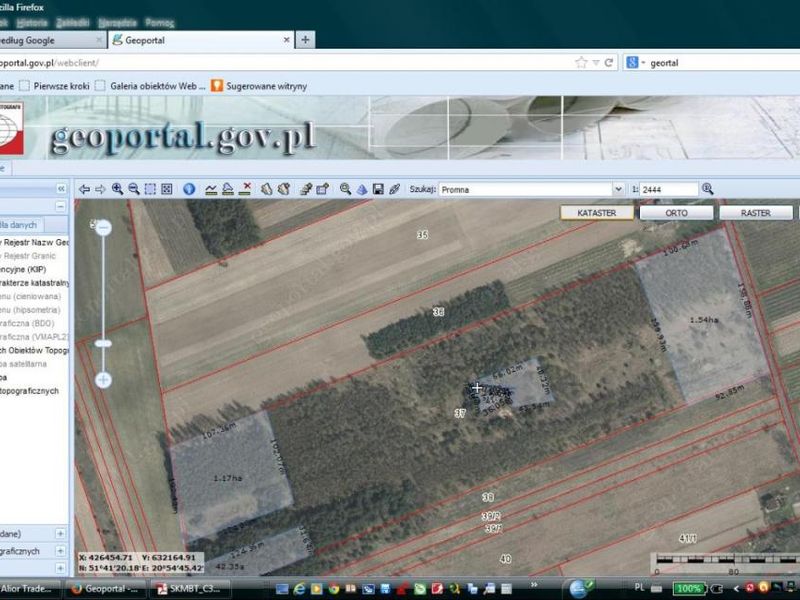The image size is (800, 600).
Task: Open the Galeria obiektów Web bookmark
Action: click(x=152, y=86)
